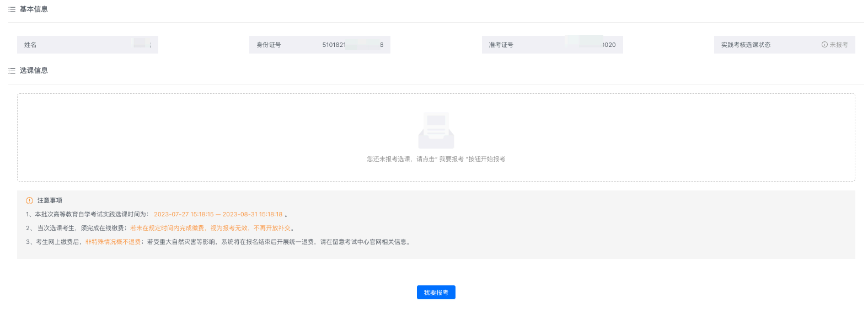Click the 未报考 status text
868x324 pixels.
pyautogui.click(x=839, y=45)
